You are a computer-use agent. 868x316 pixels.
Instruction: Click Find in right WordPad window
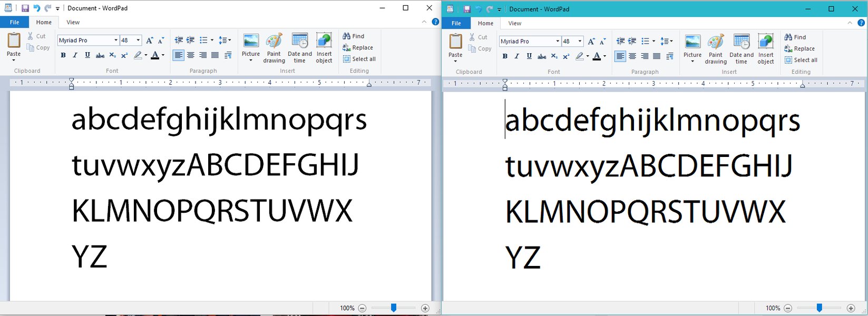(795, 37)
